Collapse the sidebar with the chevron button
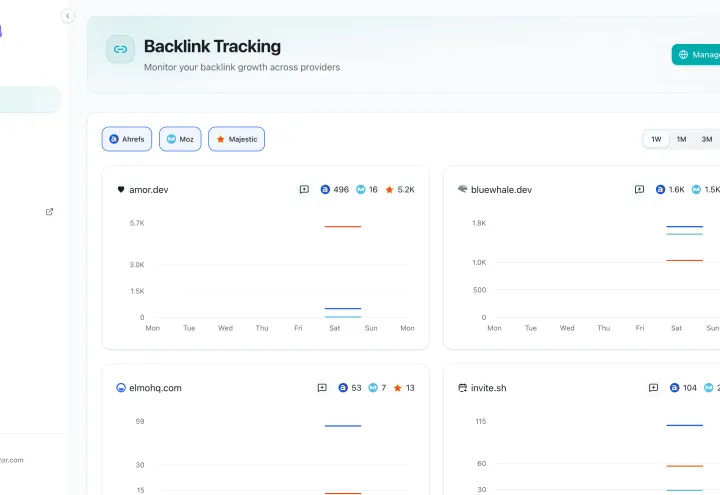The height and width of the screenshot is (495, 720). (x=68, y=16)
